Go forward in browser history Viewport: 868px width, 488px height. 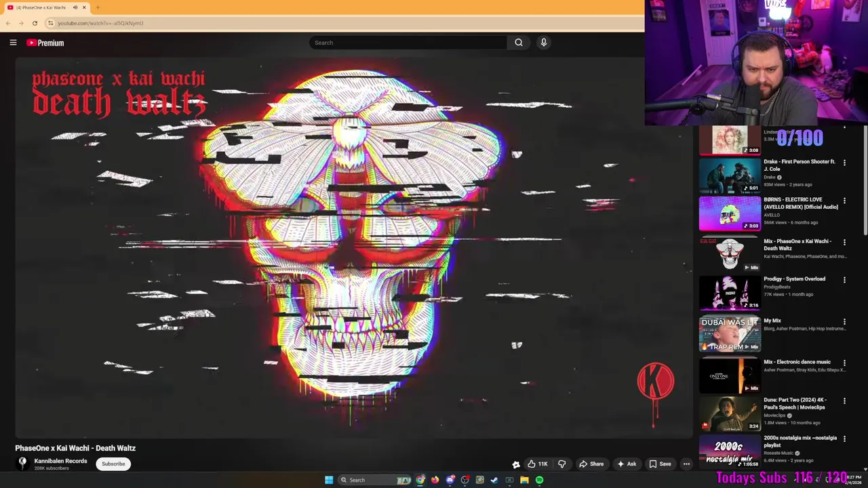click(x=21, y=23)
